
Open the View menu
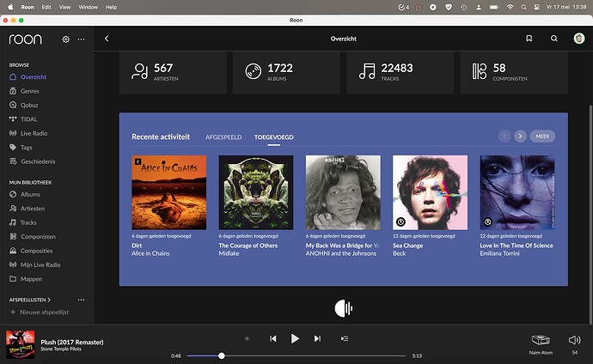pyautogui.click(x=64, y=7)
